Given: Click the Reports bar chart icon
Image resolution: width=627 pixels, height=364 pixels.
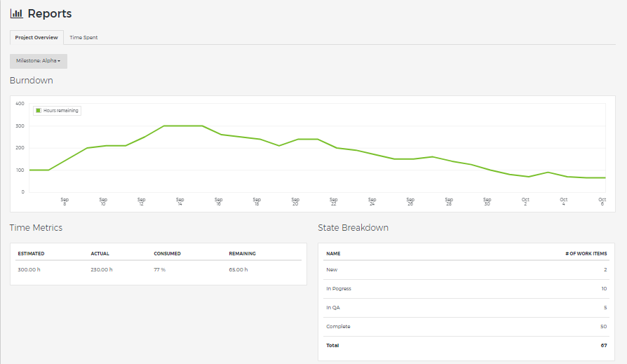Looking at the screenshot, I should coord(16,13).
